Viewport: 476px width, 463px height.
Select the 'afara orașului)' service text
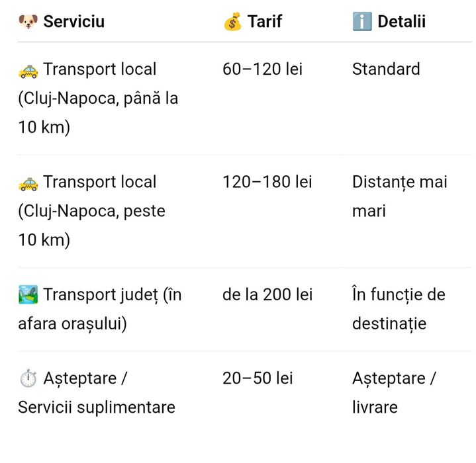[x=73, y=324]
